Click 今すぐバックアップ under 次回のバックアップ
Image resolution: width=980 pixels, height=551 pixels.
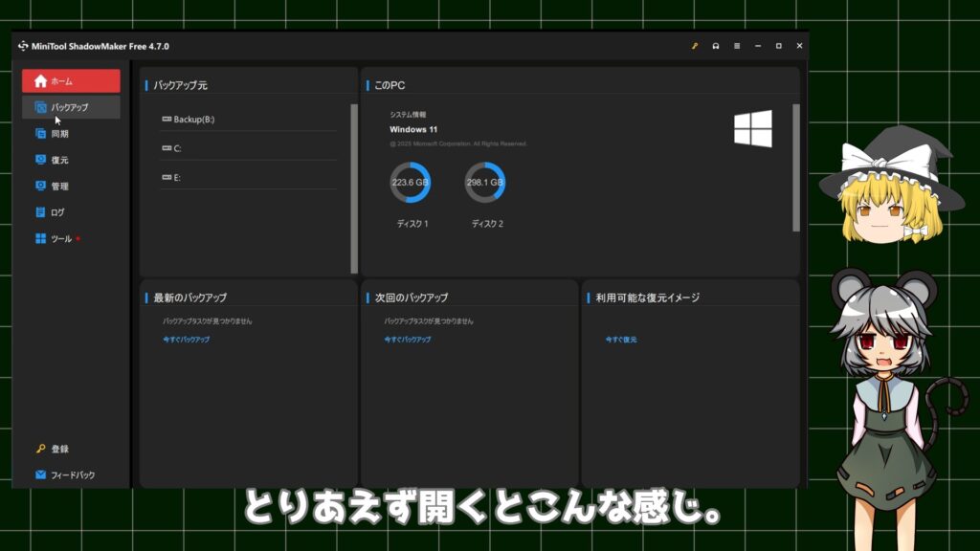point(408,340)
